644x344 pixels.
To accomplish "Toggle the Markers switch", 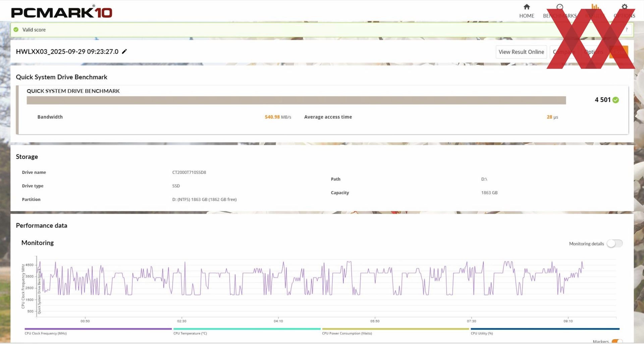I will coord(617,342).
